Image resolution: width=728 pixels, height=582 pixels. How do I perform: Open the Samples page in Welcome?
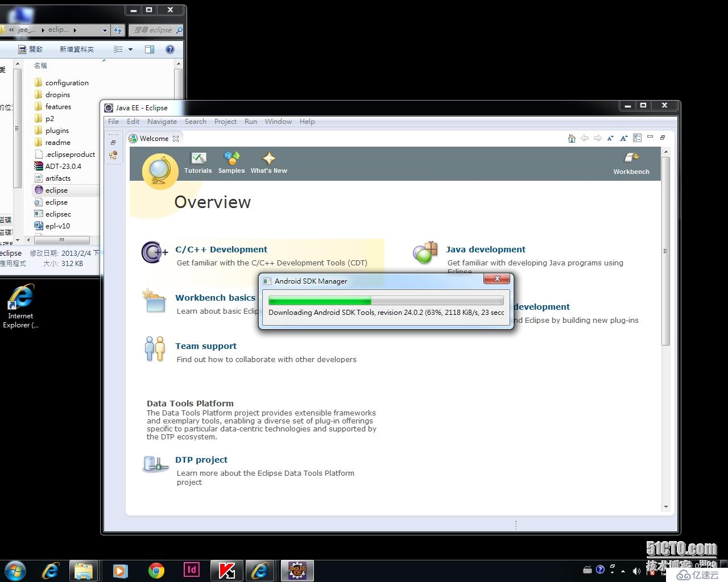(x=231, y=163)
